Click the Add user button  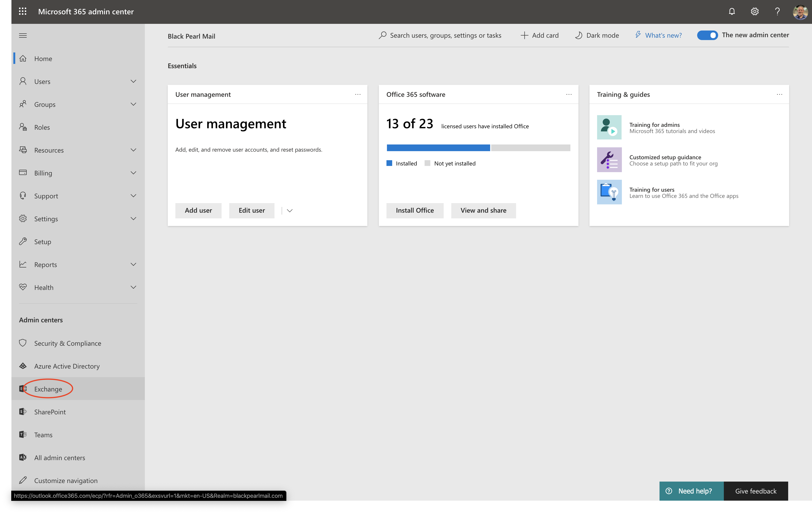(198, 210)
